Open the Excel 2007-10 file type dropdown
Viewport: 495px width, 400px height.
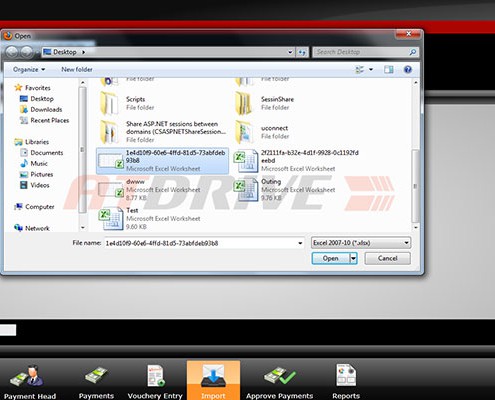pyautogui.click(x=361, y=243)
